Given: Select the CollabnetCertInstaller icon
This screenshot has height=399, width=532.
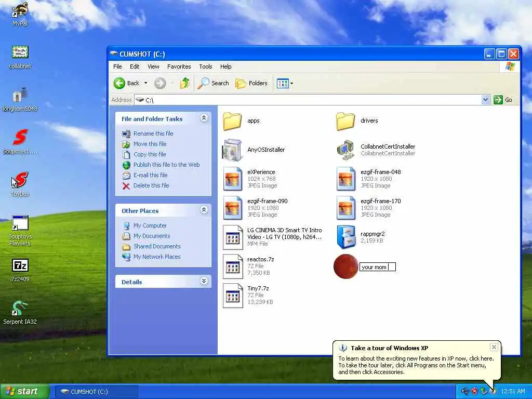Looking at the screenshot, I should pyautogui.click(x=345, y=150).
